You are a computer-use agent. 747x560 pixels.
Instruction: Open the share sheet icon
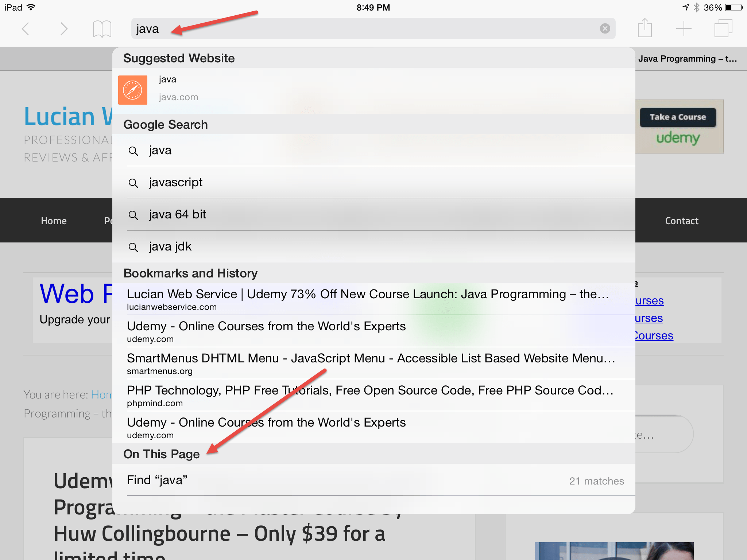[x=645, y=28]
